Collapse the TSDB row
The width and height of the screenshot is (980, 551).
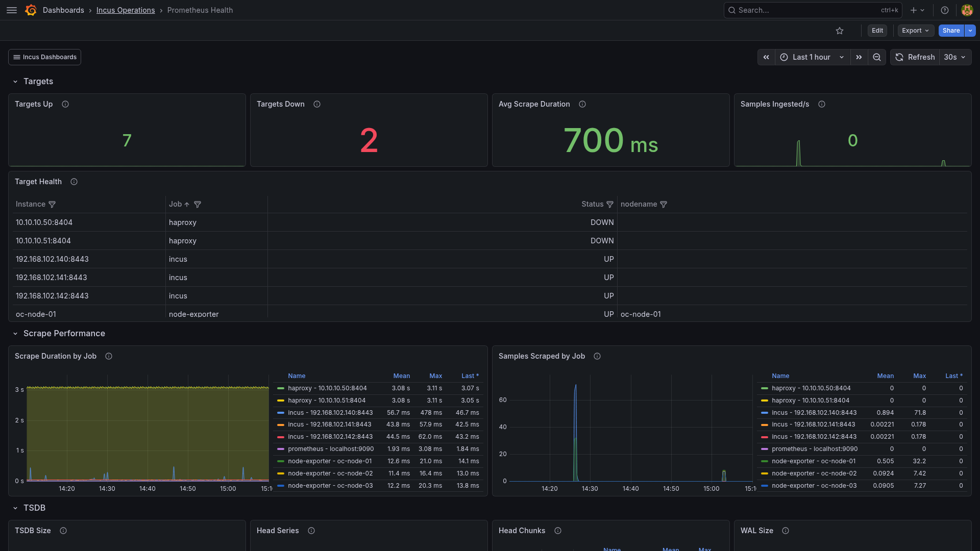(x=15, y=508)
